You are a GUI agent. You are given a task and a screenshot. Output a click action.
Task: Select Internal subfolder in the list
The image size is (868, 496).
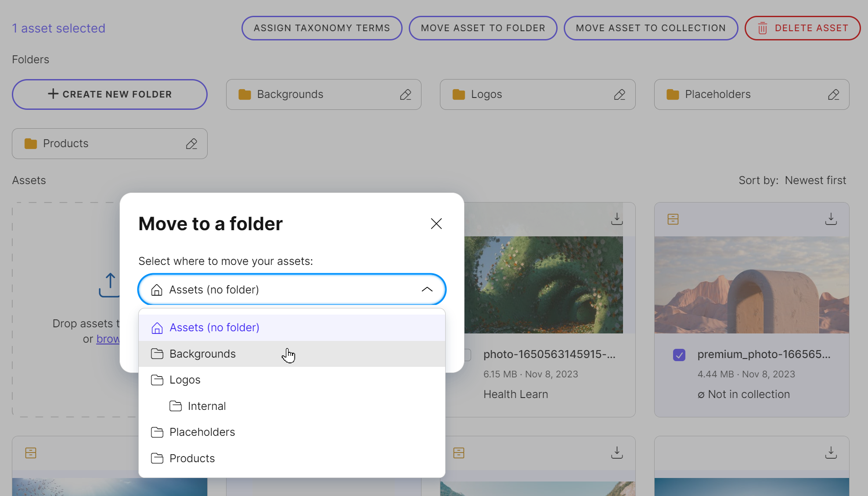pos(206,406)
